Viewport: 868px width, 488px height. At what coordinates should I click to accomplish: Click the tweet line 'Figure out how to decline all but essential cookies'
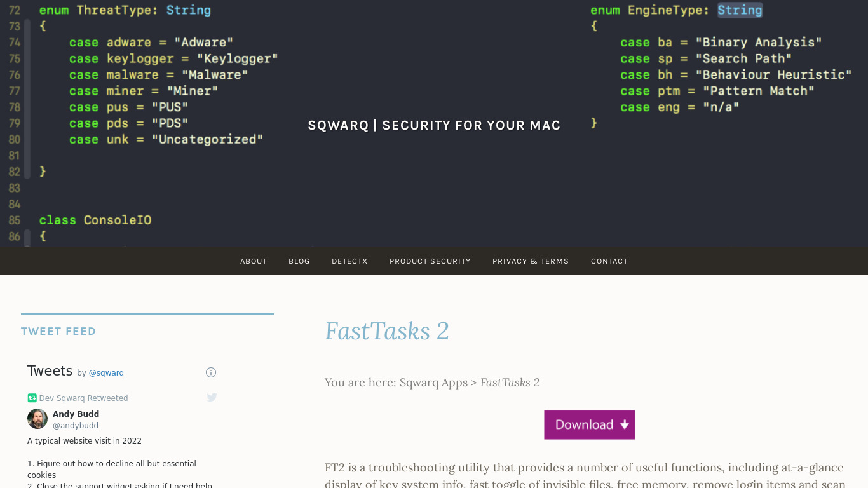click(x=112, y=469)
